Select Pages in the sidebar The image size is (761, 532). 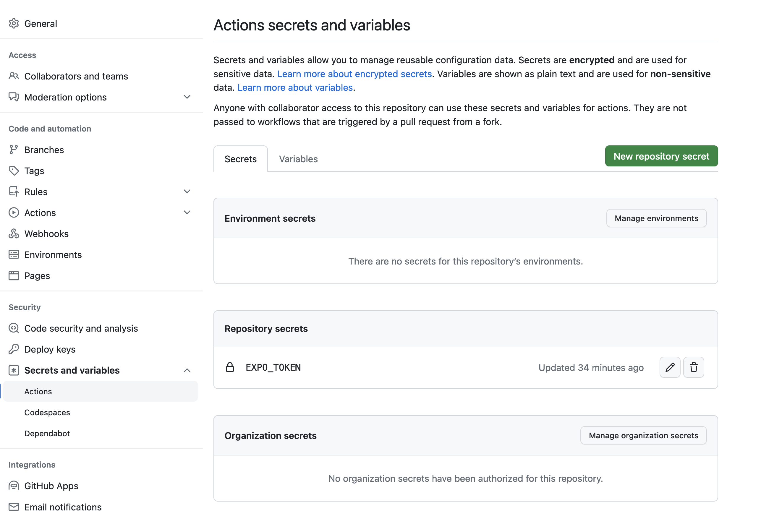click(x=37, y=276)
